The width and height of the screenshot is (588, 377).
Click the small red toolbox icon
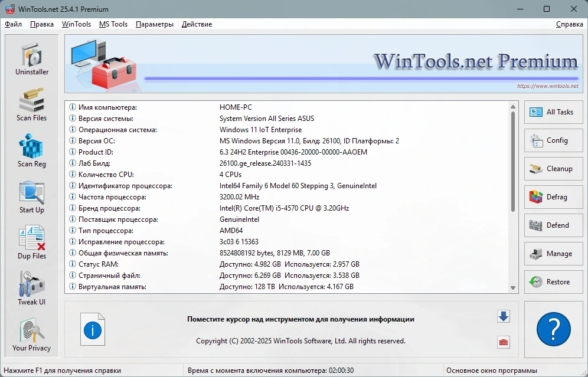504,342
